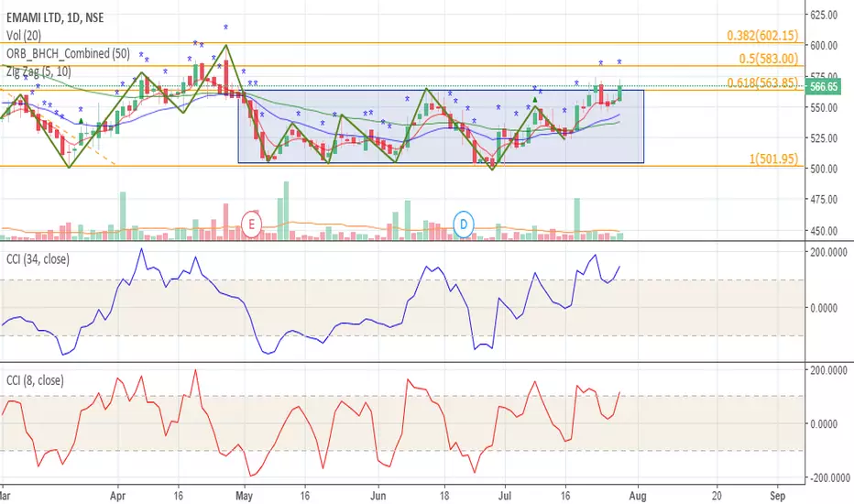
Task: Click the current price tag 566.65
Action: [823, 87]
